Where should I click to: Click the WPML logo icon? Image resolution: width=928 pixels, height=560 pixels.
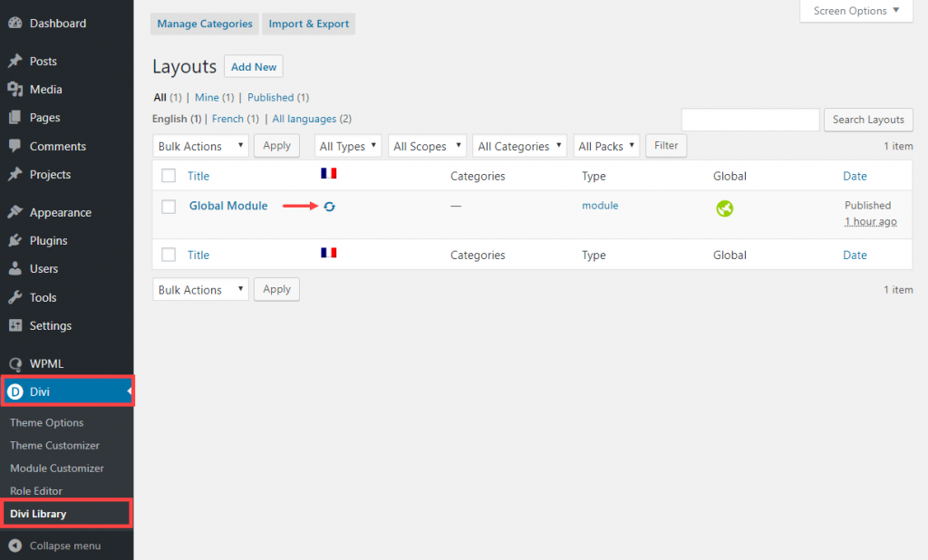pos(15,363)
